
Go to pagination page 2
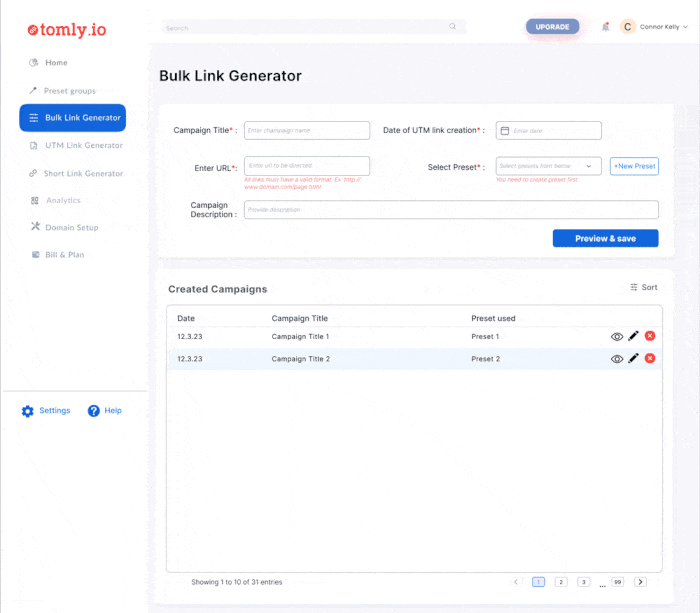561,582
